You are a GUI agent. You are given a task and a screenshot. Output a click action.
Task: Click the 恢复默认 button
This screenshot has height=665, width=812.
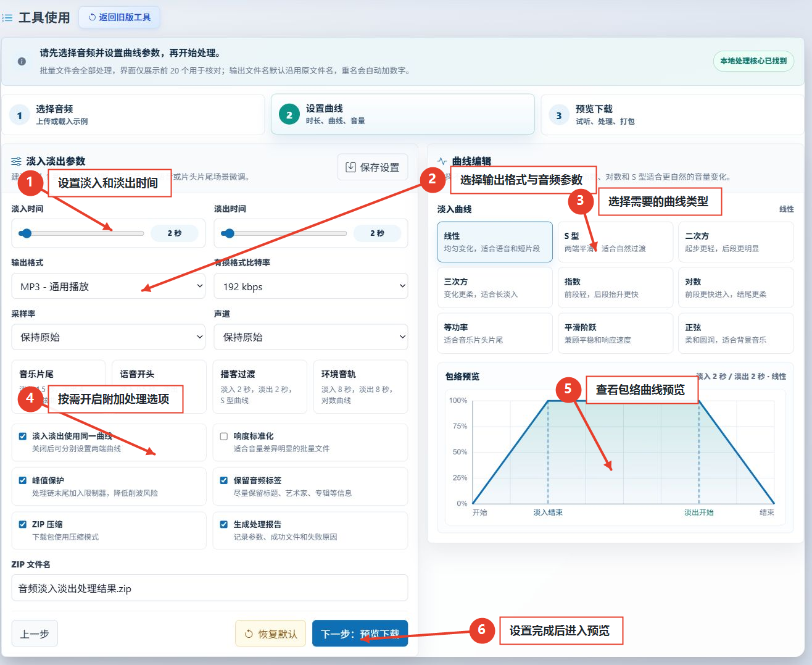click(271, 634)
